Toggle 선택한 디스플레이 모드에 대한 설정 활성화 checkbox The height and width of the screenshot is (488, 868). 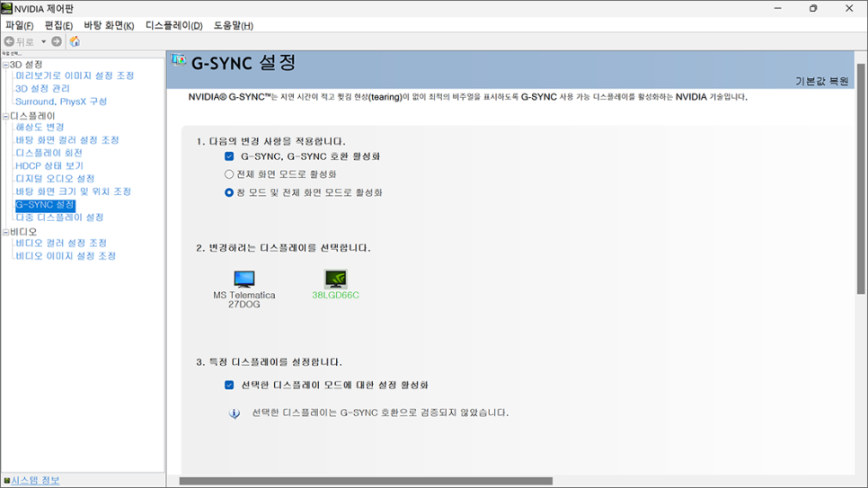pyautogui.click(x=229, y=386)
